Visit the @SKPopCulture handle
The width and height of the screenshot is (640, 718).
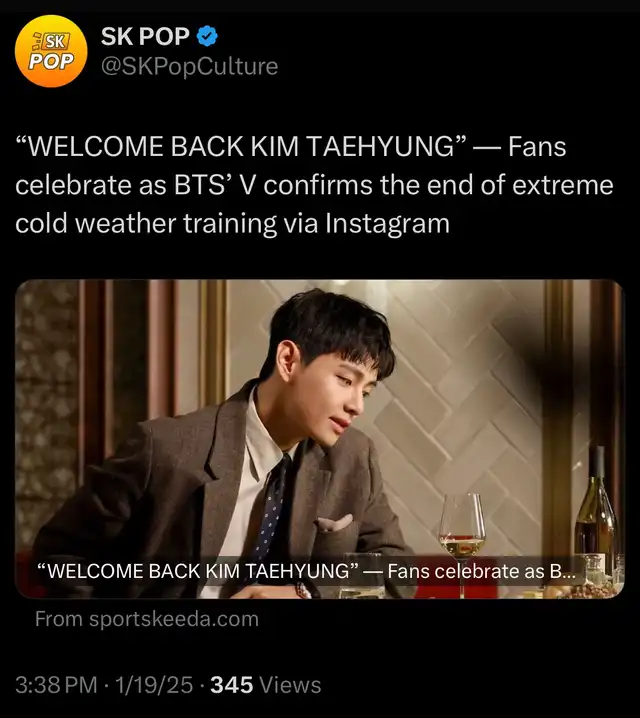click(x=190, y=66)
